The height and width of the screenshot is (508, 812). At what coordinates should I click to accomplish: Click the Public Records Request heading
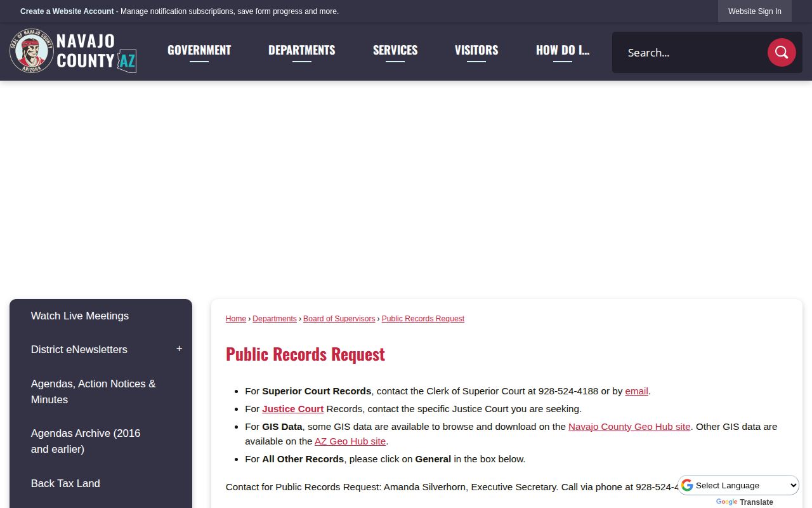click(x=306, y=354)
